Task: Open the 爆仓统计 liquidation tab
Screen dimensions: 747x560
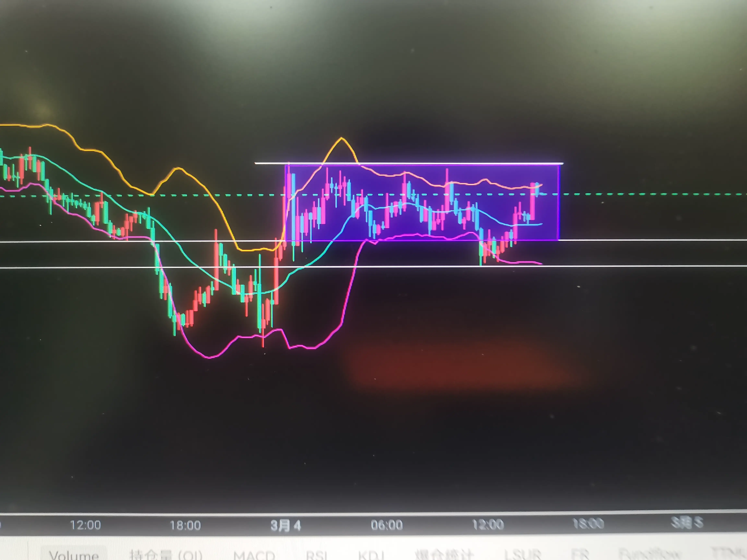Action: coord(444,554)
